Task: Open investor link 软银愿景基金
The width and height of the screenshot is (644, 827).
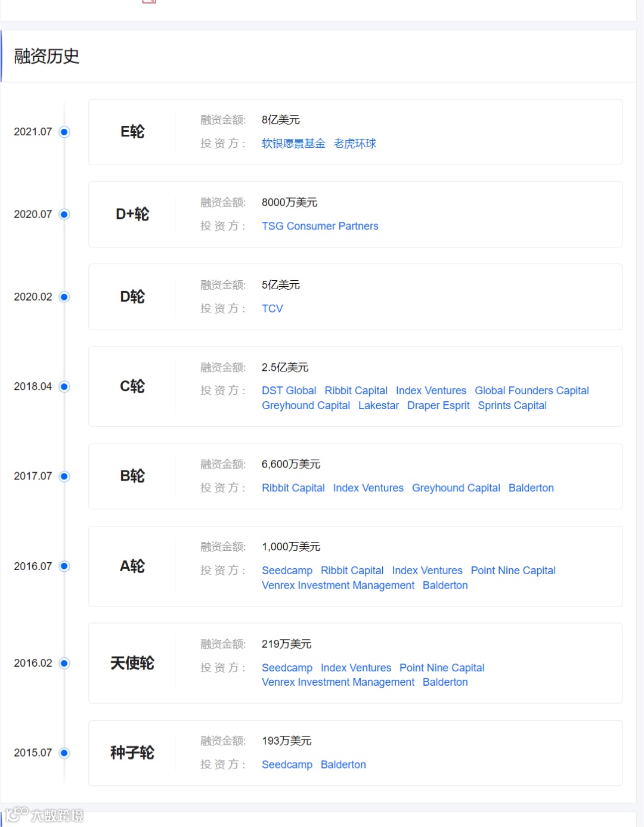Action: 293,144
